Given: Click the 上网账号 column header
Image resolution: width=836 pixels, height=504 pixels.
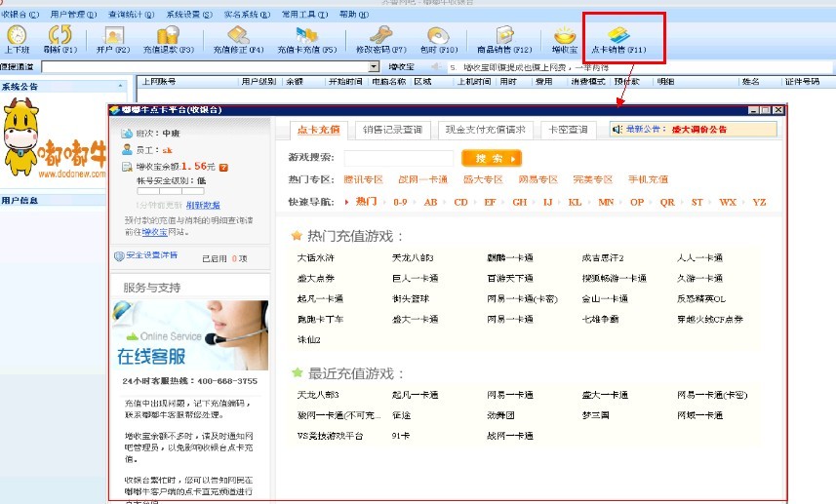Looking at the screenshot, I should tap(159, 82).
